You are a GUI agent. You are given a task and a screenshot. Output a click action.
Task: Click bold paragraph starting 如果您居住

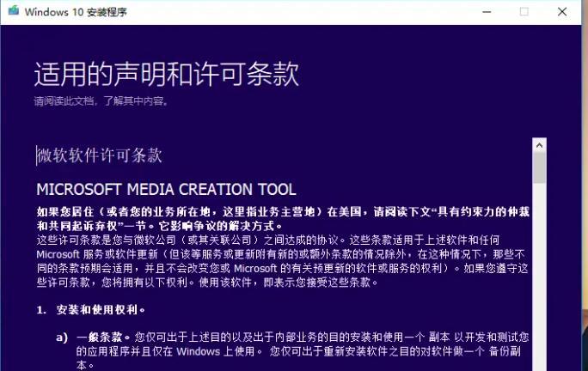(283, 219)
